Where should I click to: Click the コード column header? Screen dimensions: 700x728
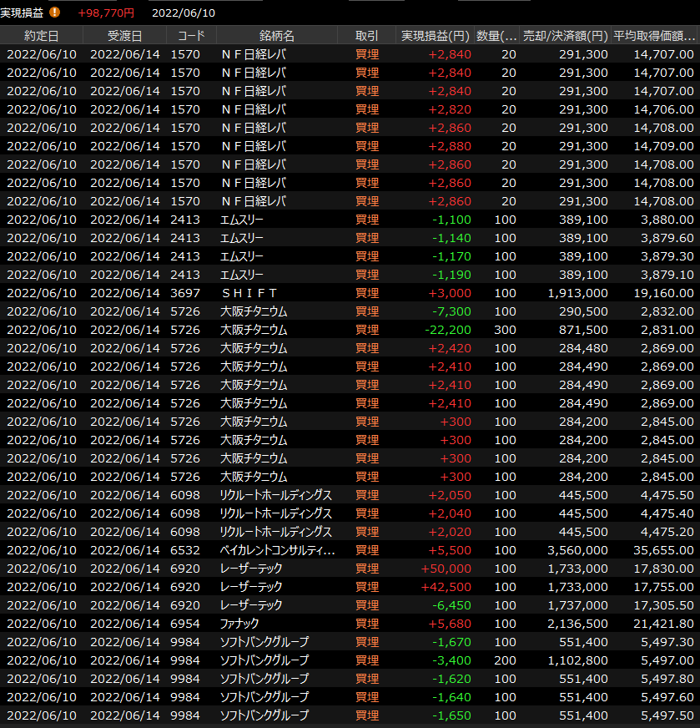click(x=185, y=36)
